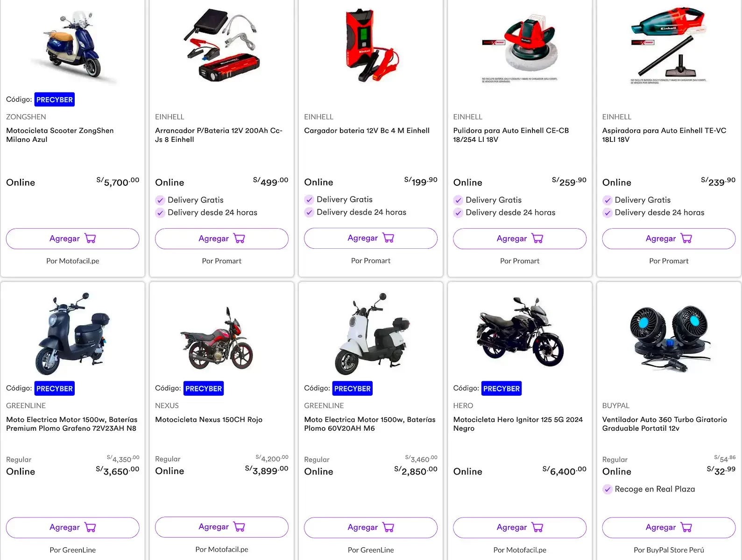The height and width of the screenshot is (560, 742).
Task: Click cart icon for Ventilador Auto 360
Action: (x=686, y=527)
